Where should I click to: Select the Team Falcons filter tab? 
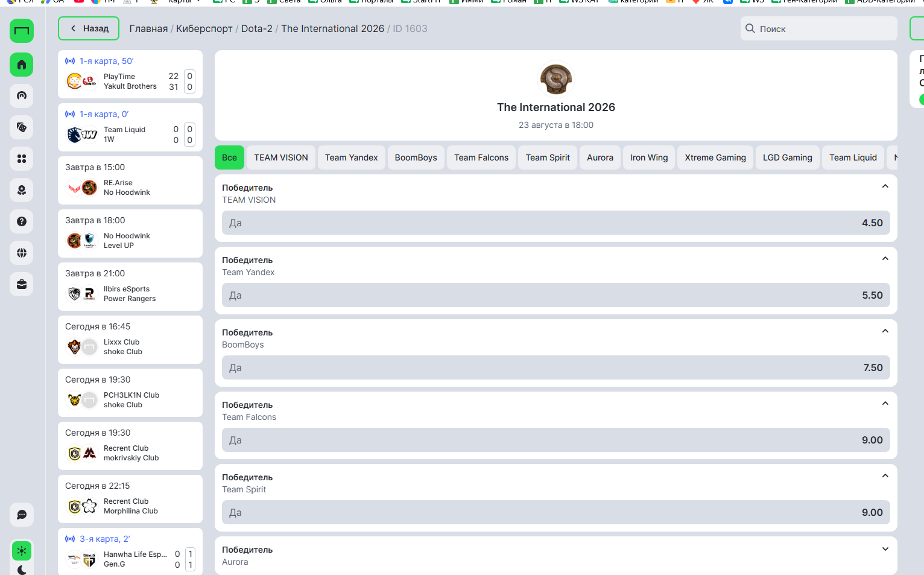pyautogui.click(x=481, y=157)
